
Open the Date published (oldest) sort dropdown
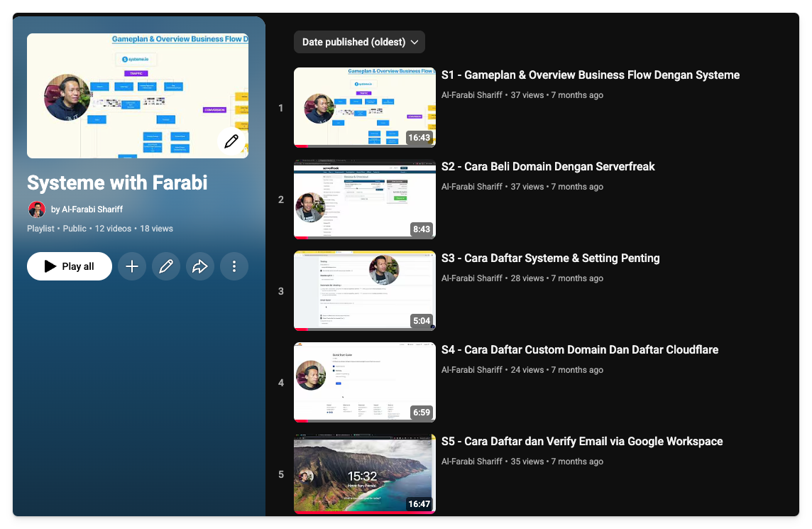[359, 42]
